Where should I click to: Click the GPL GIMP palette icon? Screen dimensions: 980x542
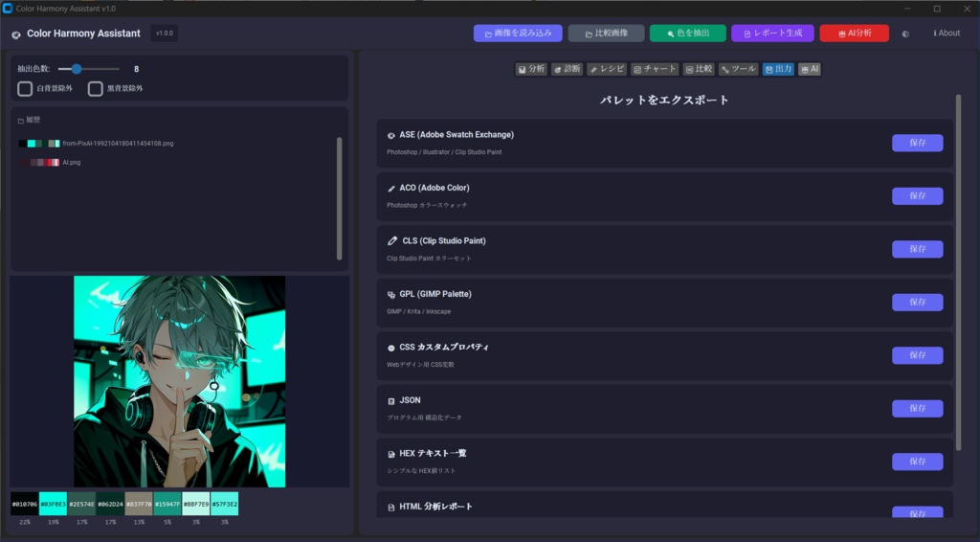point(391,294)
